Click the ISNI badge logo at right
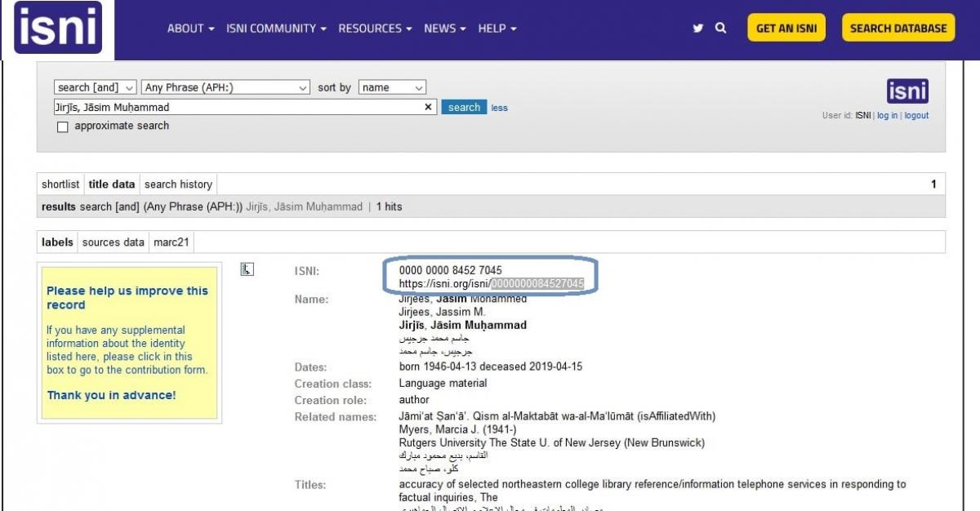This screenshot has width=980, height=511. [x=907, y=91]
